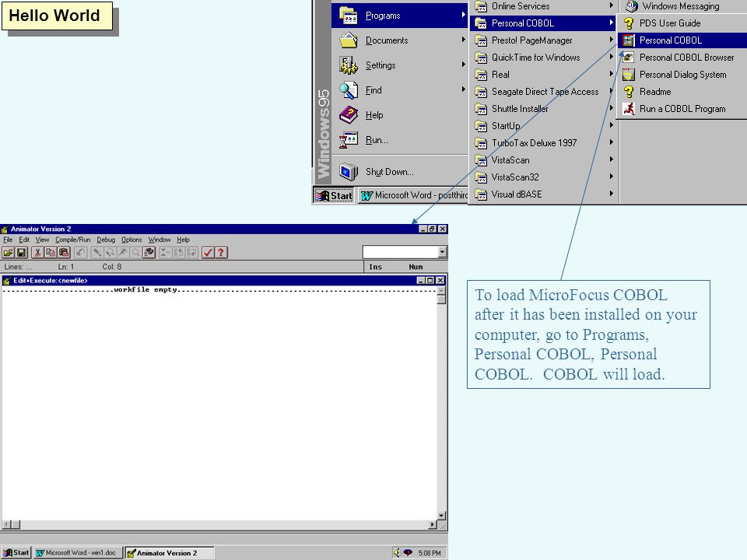Viewport: 747px width, 560px height.
Task: Maximize the Edit+Execute child window
Action: click(430, 281)
